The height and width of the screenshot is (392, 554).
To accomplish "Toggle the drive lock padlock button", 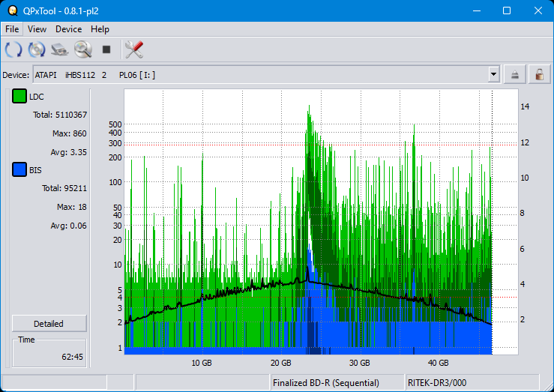I will [x=538, y=74].
